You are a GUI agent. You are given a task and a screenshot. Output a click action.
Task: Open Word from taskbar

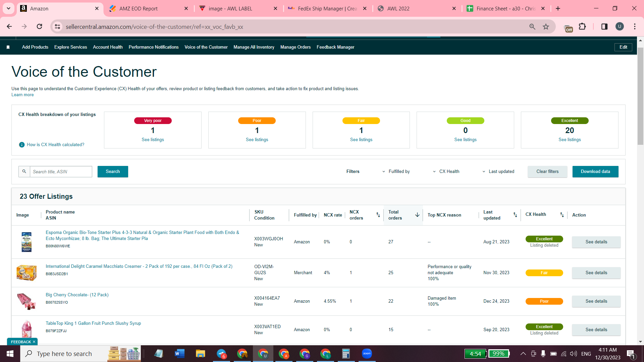pos(180,354)
